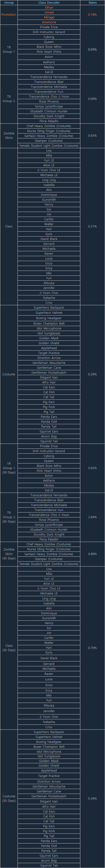
Task: Click the 0.08% rate for TR Group 2
Action: 92,99
